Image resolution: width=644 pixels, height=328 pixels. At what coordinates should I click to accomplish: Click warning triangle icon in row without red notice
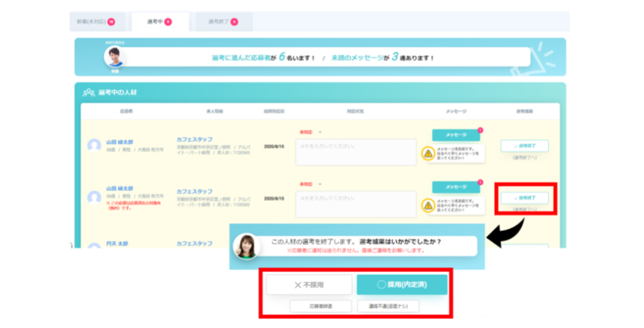point(428,154)
